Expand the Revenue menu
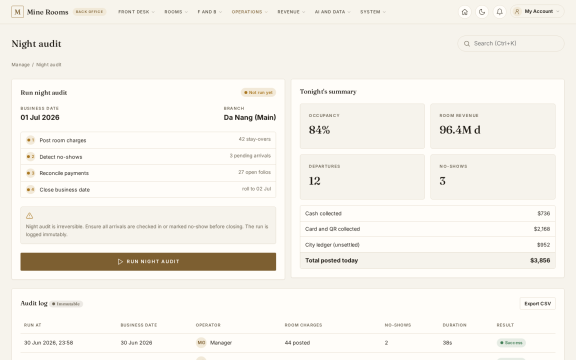This screenshot has width=576, height=360. (x=291, y=12)
